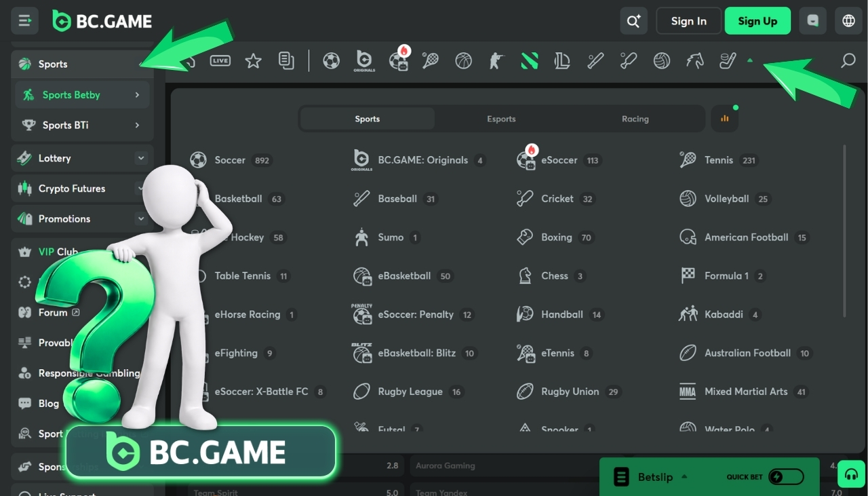Select the green Dota 2 icon in sports bar
This screenshot has height=496, width=868.
tap(530, 61)
